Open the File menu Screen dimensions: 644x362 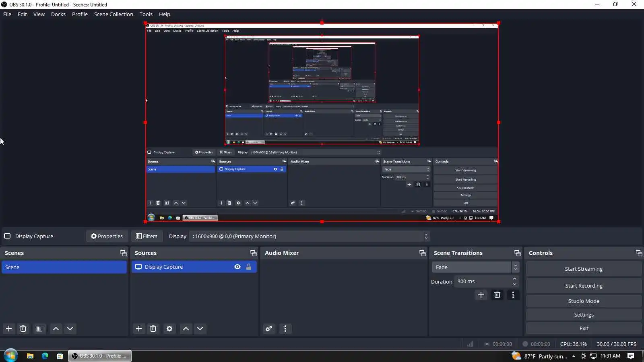(7, 14)
